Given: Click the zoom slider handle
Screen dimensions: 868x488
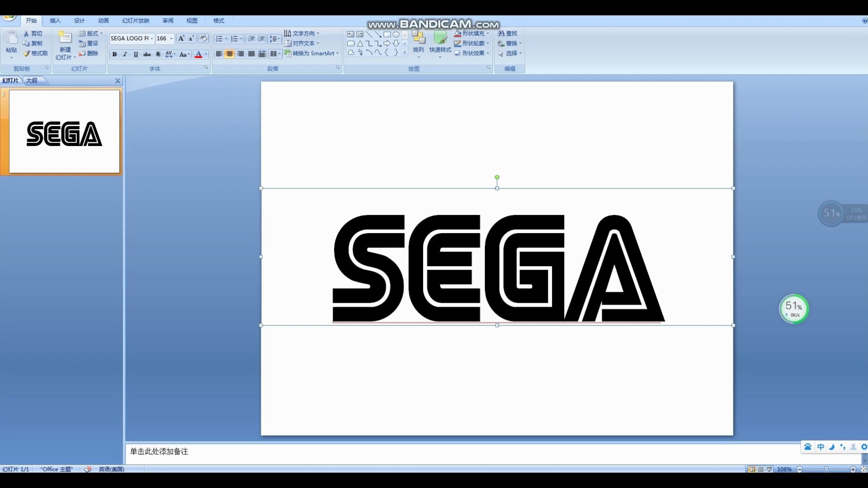Looking at the screenshot, I should [x=826, y=469].
